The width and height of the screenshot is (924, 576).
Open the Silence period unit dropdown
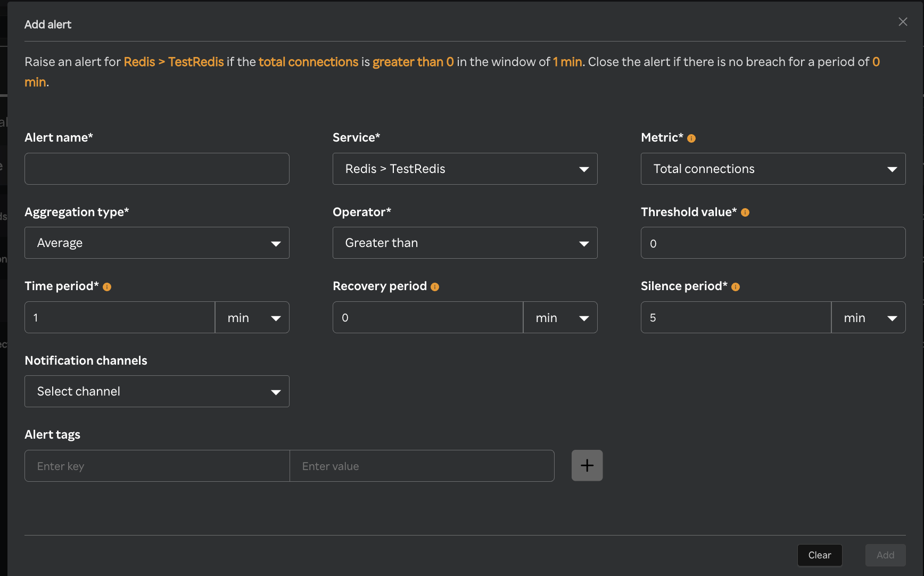[x=869, y=318]
